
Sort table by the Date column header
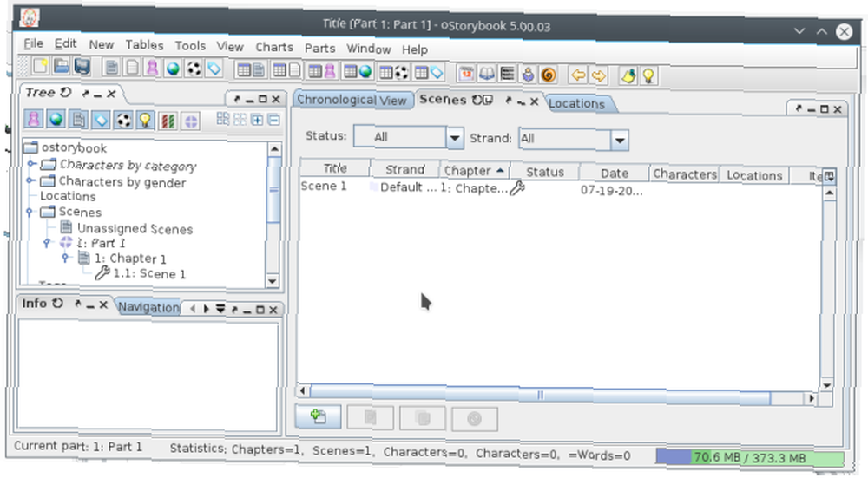pos(615,174)
